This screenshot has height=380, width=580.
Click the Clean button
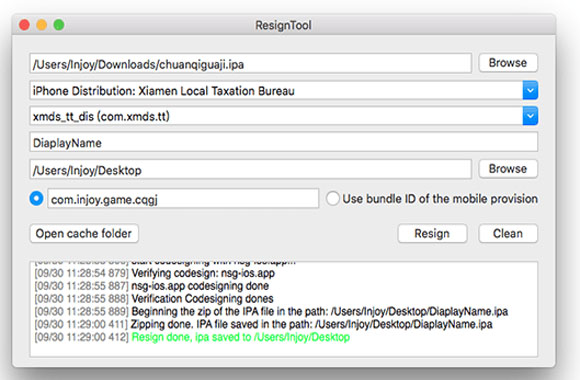click(x=508, y=233)
